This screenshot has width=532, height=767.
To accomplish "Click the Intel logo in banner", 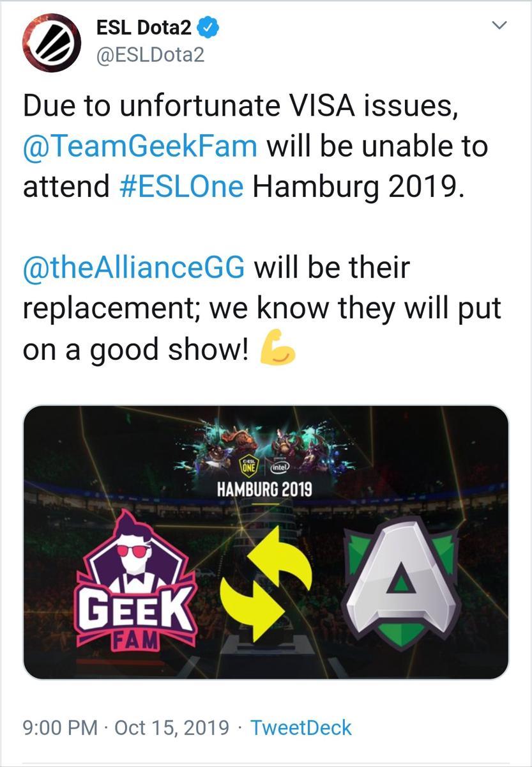I will coord(280,466).
